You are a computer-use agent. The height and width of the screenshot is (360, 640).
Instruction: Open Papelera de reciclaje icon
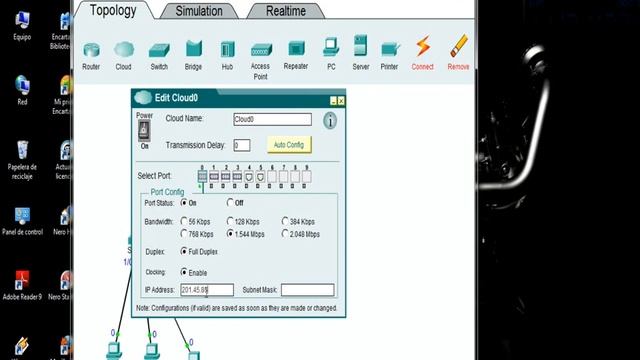tap(22, 160)
